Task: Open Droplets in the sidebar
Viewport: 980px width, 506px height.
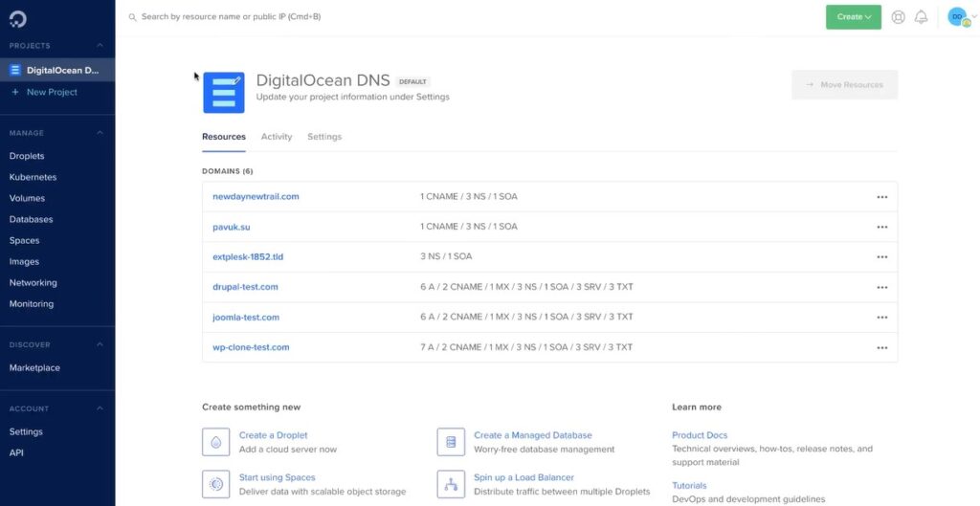Action: coord(27,156)
